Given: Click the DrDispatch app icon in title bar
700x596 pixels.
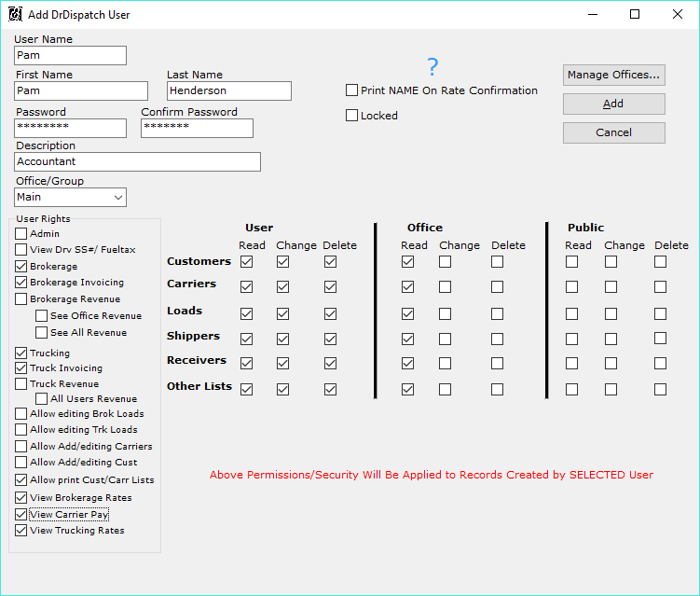Looking at the screenshot, I should point(15,14).
